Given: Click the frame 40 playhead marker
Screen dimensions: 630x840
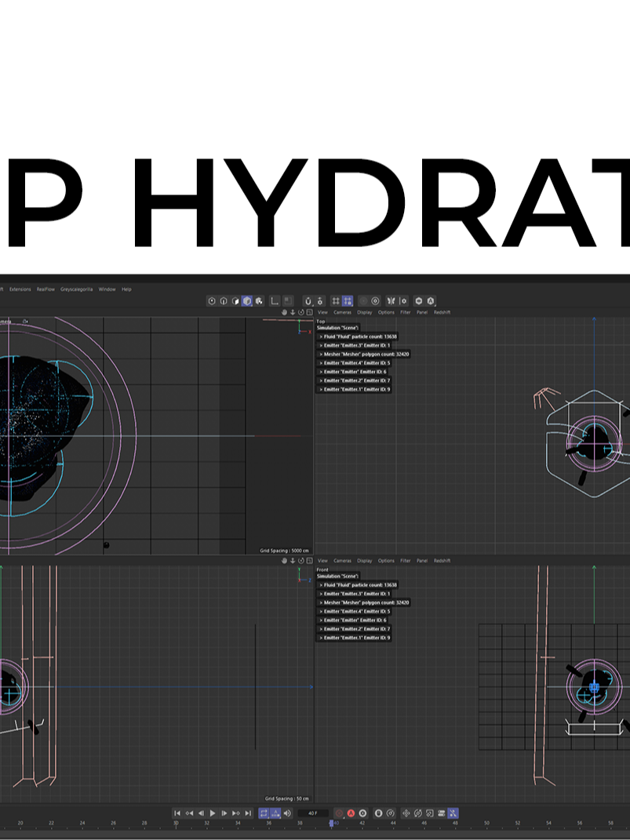Looking at the screenshot, I should (331, 822).
